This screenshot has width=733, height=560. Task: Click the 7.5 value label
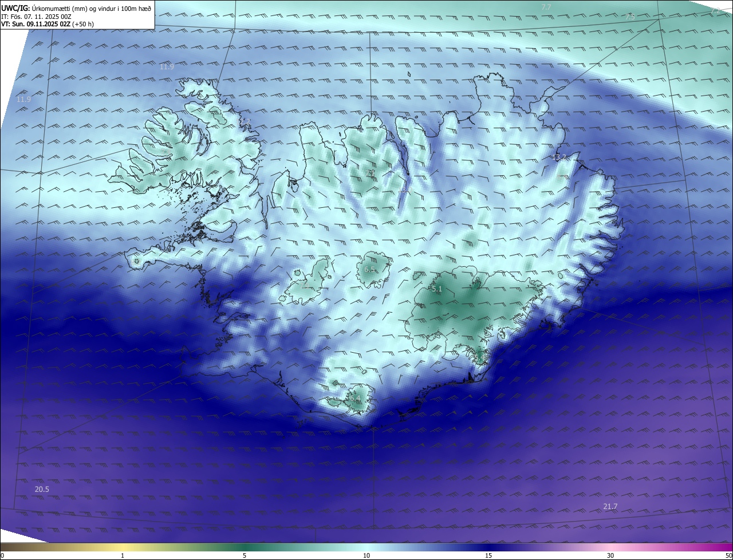pyautogui.click(x=630, y=17)
